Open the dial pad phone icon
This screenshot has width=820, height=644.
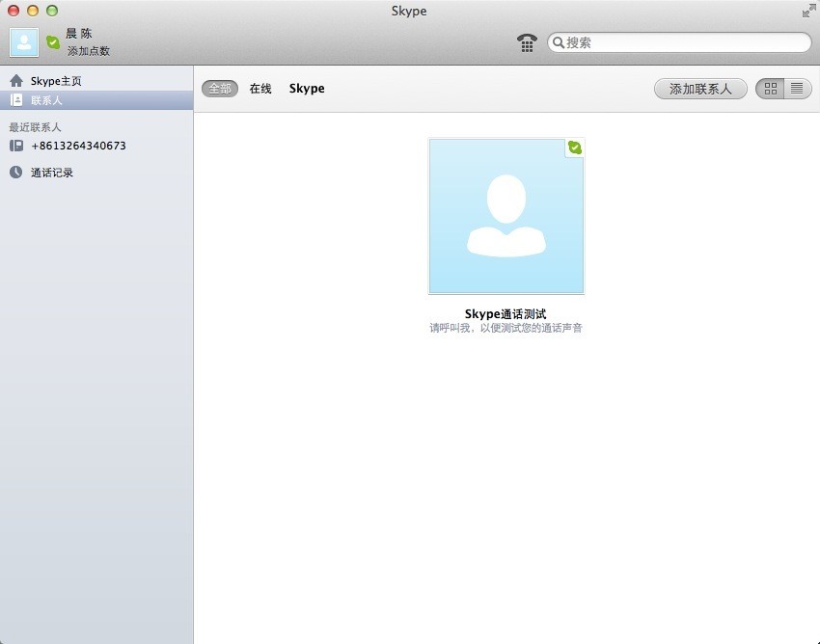click(527, 42)
